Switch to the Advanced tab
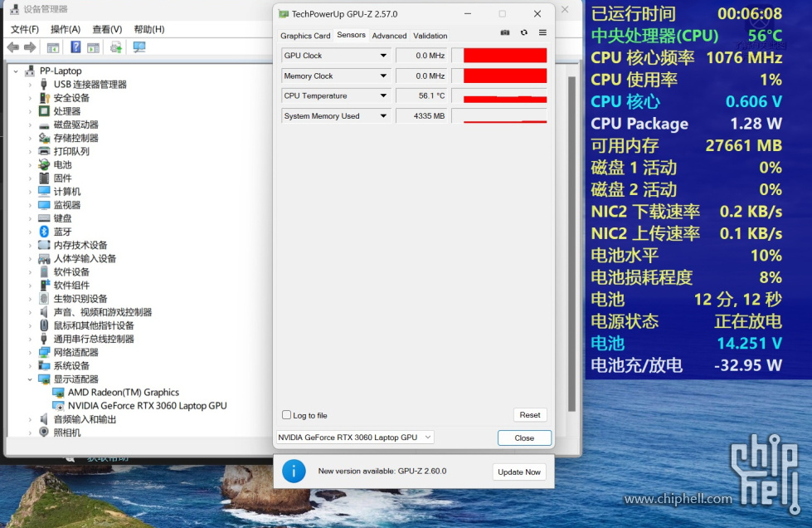The image size is (812, 528). (390, 36)
